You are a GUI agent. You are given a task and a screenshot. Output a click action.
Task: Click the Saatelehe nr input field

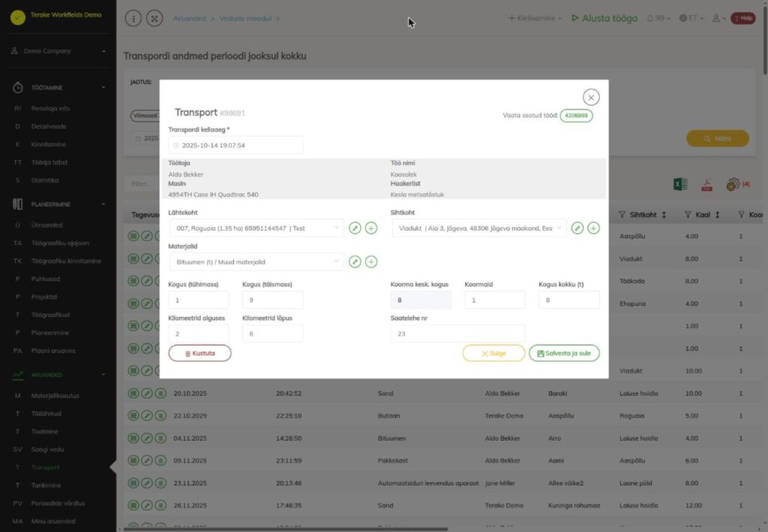pos(457,333)
